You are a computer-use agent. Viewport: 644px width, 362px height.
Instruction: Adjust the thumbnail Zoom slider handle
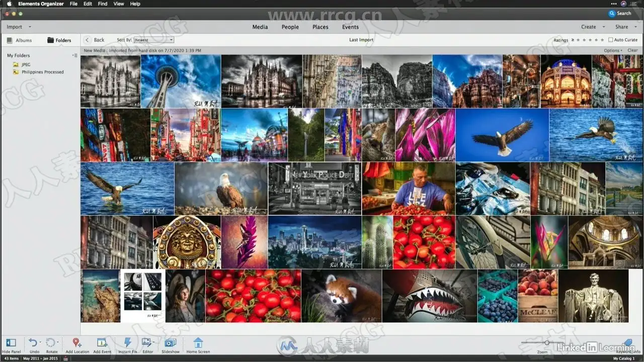click(x=547, y=342)
